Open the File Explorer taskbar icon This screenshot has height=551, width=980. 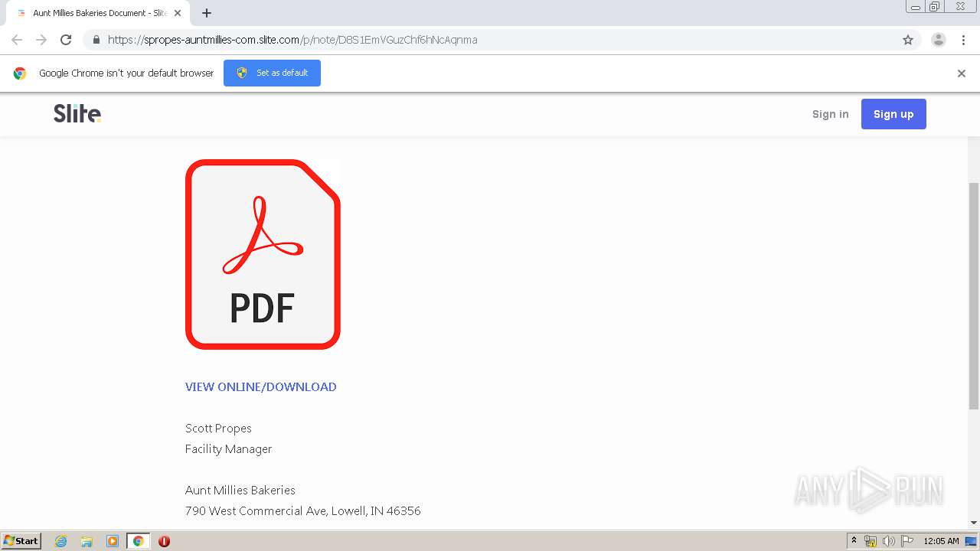[x=87, y=541]
